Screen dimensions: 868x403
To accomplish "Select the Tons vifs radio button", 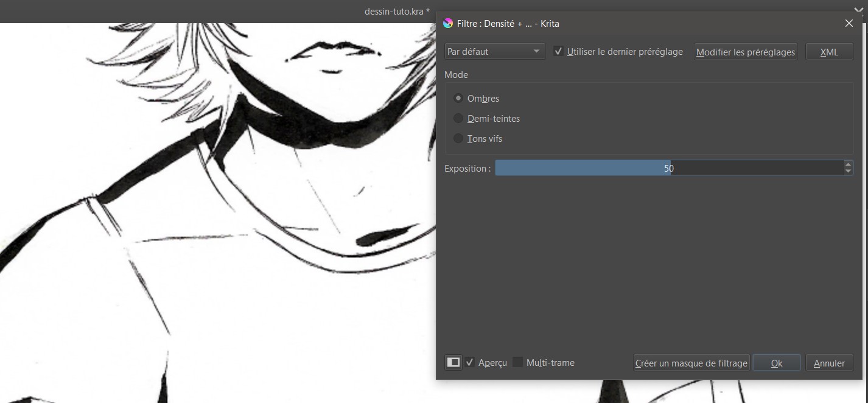I will pos(459,138).
